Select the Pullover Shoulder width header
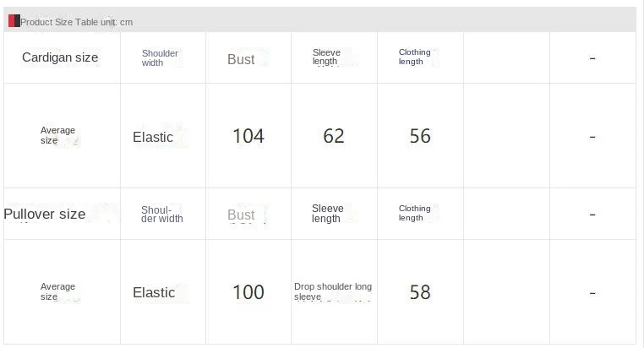644x348 pixels. (161, 214)
